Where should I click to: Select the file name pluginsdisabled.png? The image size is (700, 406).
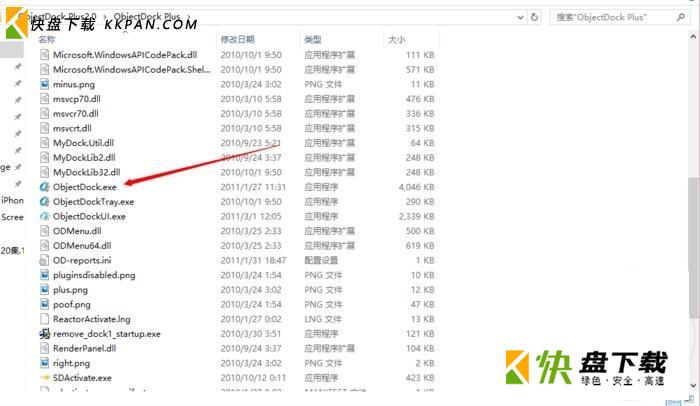(94, 275)
